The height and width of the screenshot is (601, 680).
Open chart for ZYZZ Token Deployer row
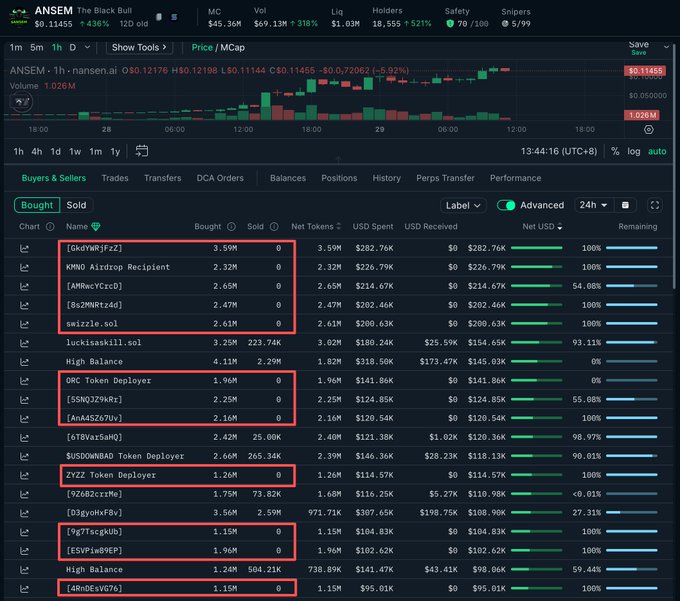(x=24, y=475)
